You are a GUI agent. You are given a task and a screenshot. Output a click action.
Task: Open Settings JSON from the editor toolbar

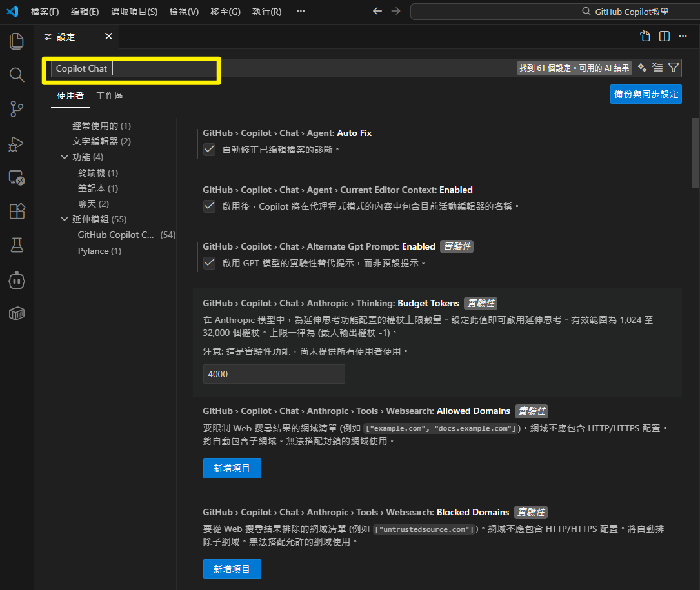[x=645, y=36]
